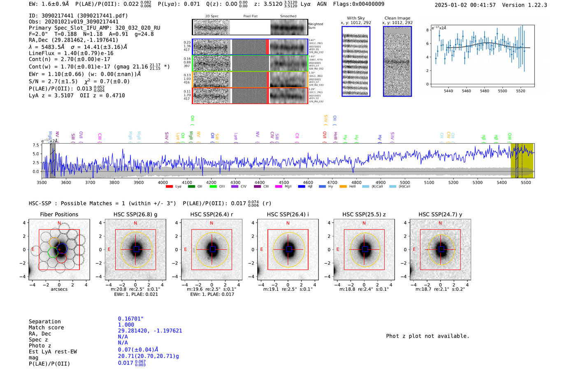The image size is (576, 392).
Task: Click the Photo z label
Action: (x=40, y=346)
